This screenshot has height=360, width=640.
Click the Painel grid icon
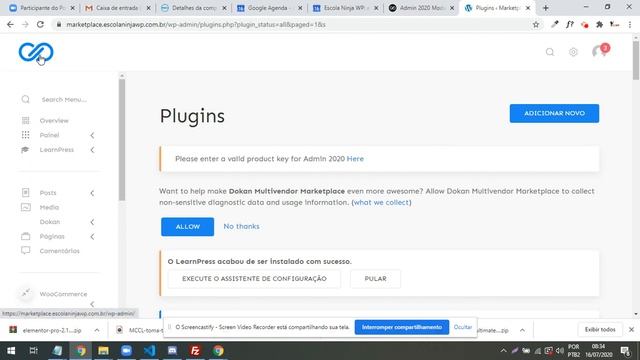(26, 135)
